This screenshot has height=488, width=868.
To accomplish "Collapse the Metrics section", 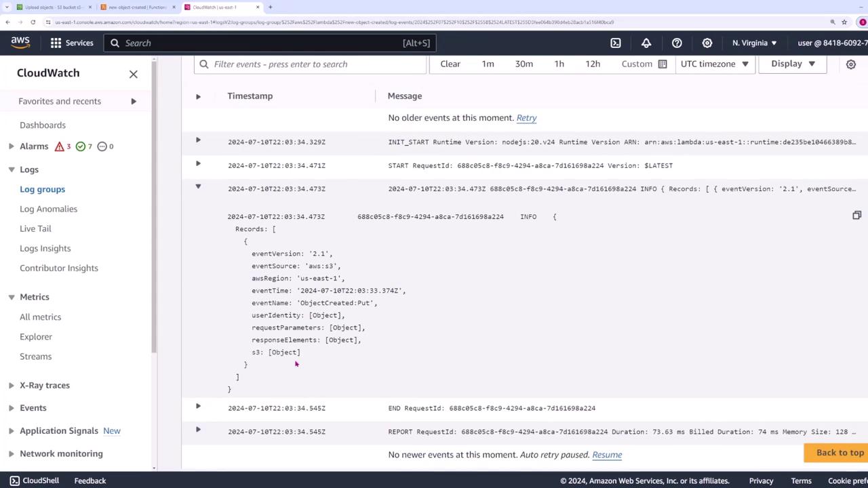I will [x=11, y=297].
